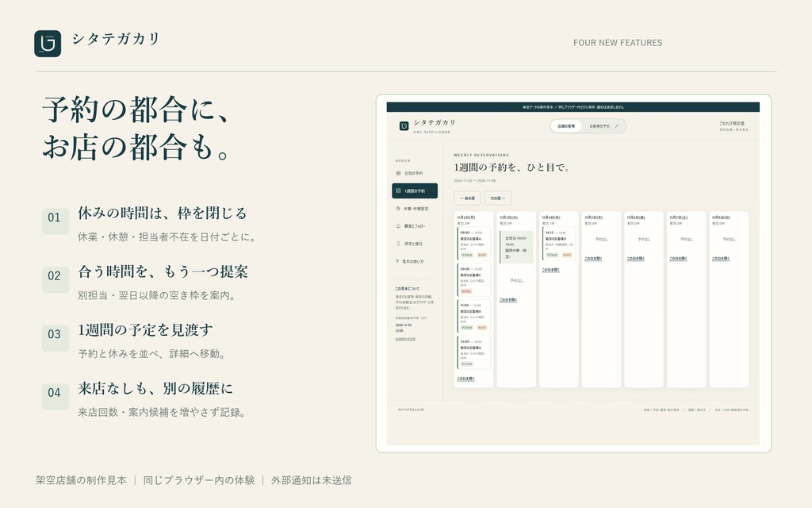Click the heading 休みの時間は、枠を閉じる
812x508 pixels.
[x=163, y=213]
